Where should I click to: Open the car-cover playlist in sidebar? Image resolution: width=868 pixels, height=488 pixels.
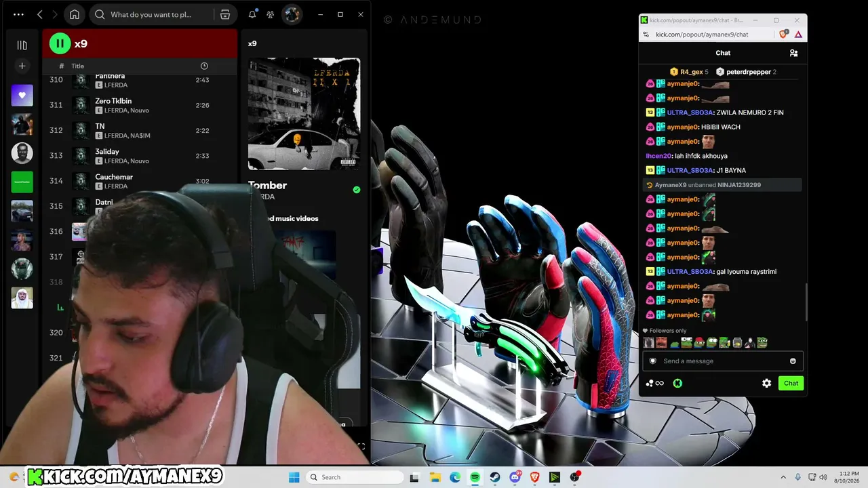tap(22, 211)
